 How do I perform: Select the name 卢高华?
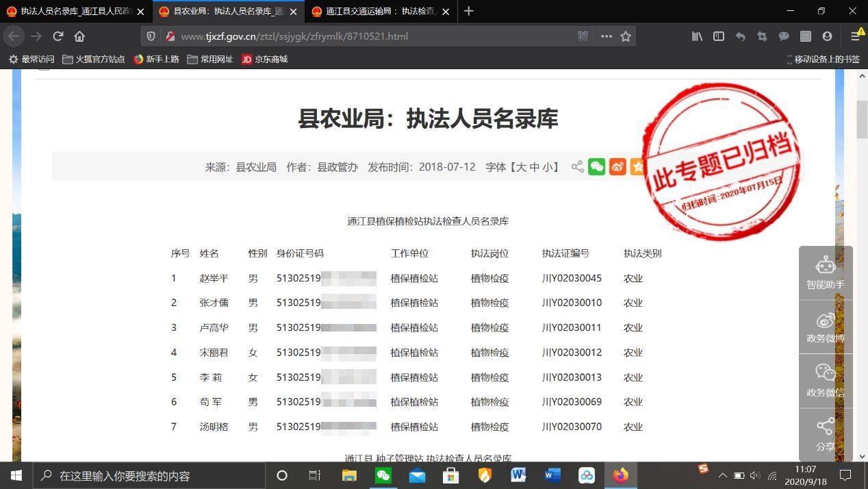tap(214, 327)
